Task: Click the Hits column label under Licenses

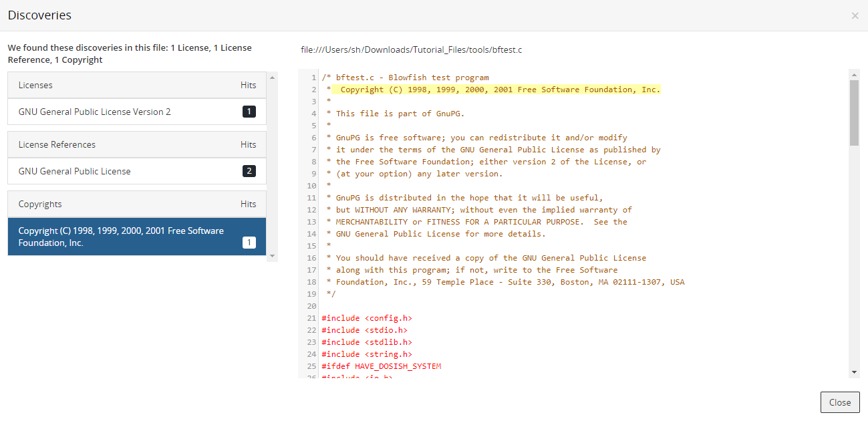Action: click(x=248, y=85)
